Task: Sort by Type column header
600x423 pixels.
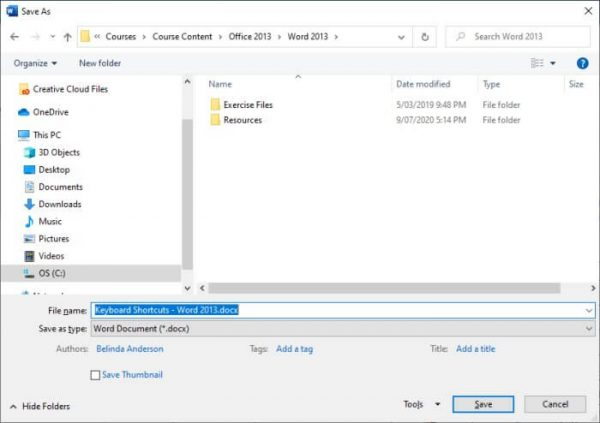Action: coord(491,84)
